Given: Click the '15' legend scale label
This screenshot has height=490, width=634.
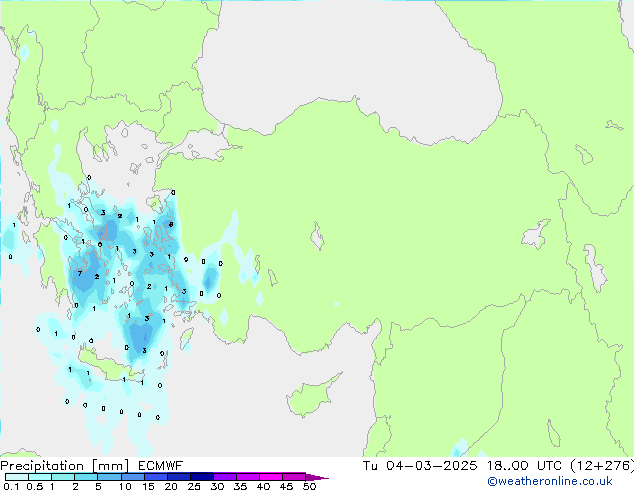Looking at the screenshot, I should pos(148,486).
